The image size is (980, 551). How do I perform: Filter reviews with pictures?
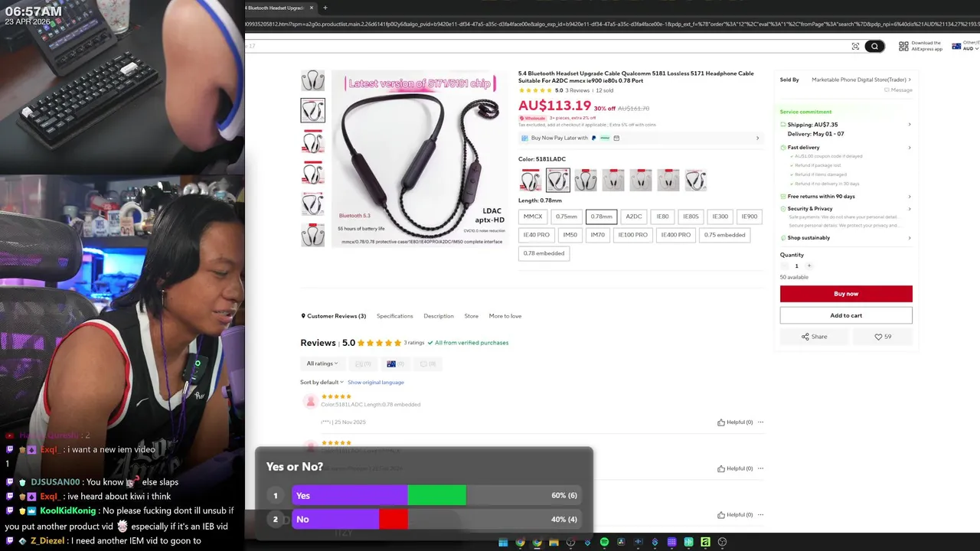tap(363, 364)
